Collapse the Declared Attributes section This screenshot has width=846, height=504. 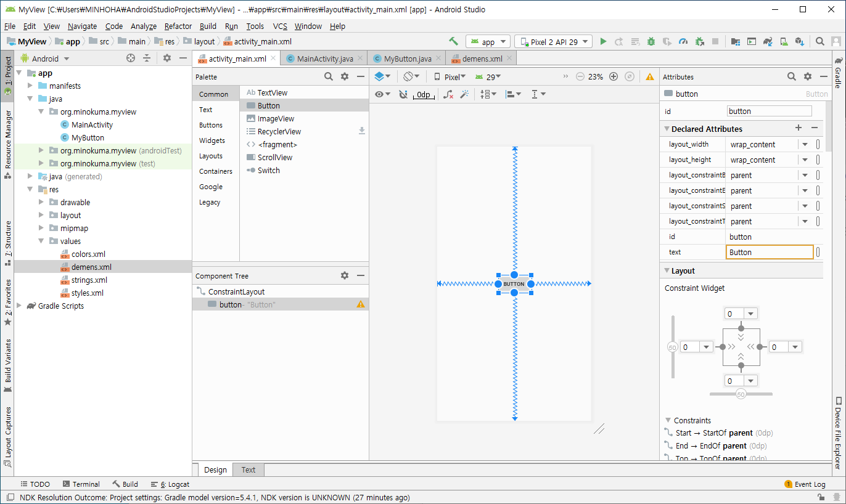[667, 129]
